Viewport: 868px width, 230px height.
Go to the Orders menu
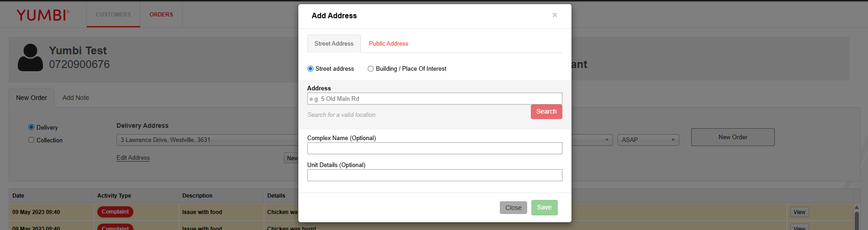tap(161, 15)
